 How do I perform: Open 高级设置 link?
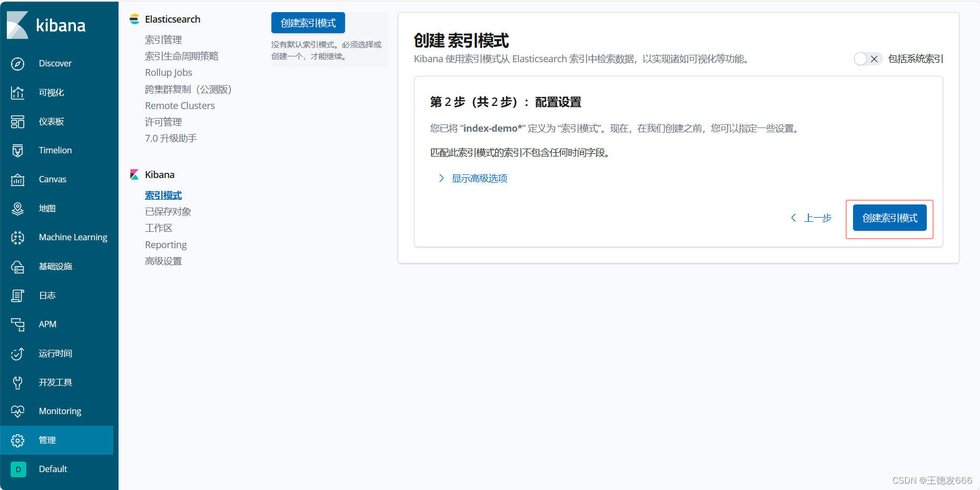163,261
